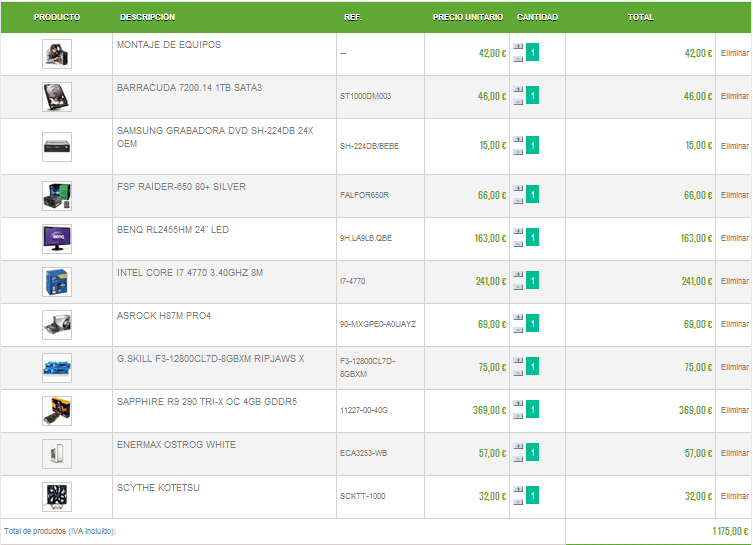Decrease quantity of G.SKILL RIPJAWS X

click(x=518, y=373)
